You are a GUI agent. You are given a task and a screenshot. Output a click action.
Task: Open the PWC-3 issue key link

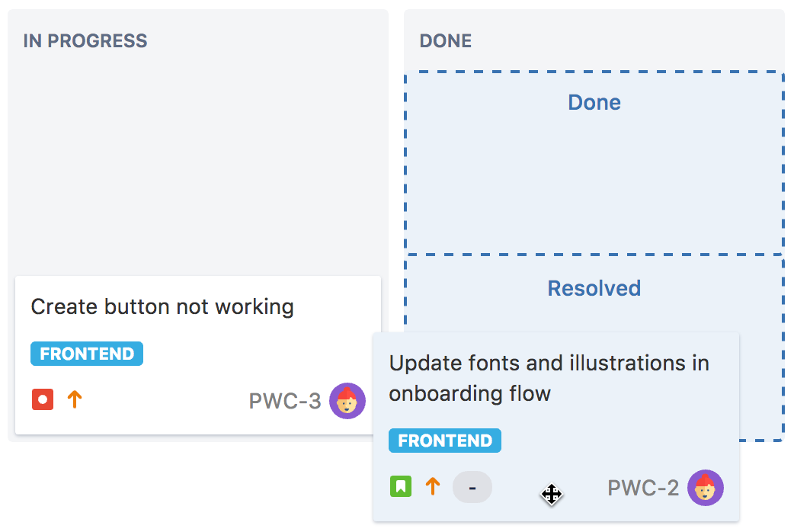(x=285, y=401)
